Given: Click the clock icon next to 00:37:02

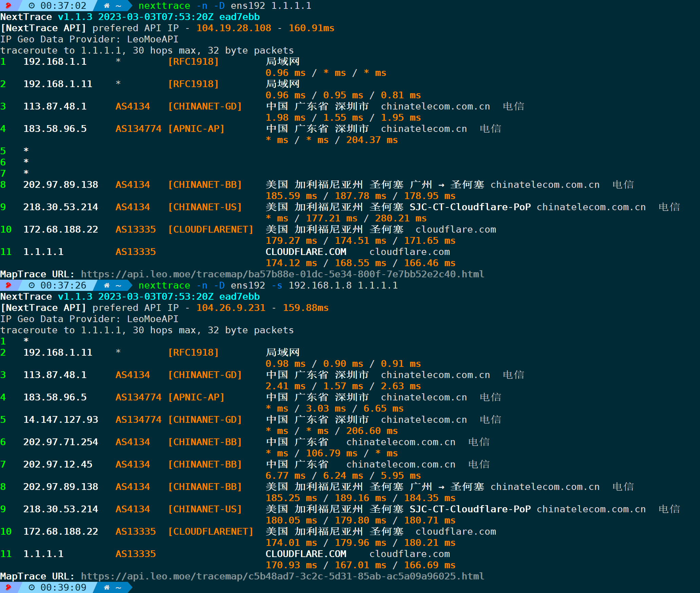Looking at the screenshot, I should click(32, 5).
